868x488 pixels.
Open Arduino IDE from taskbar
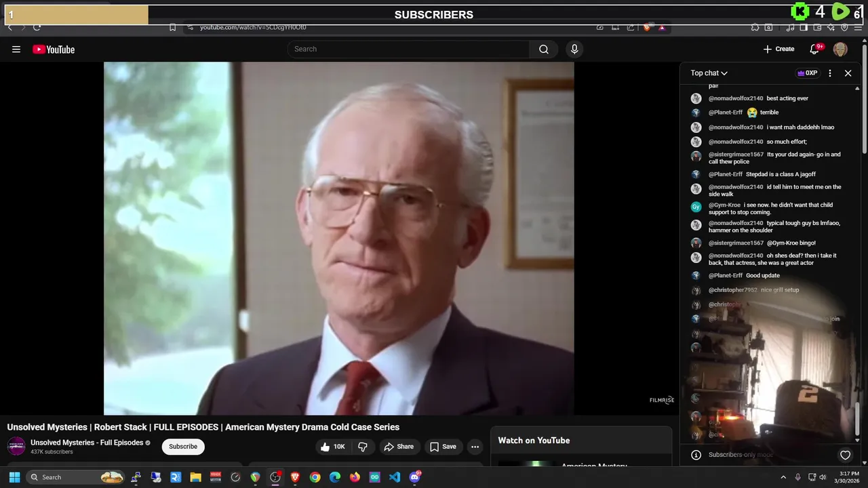point(375,477)
